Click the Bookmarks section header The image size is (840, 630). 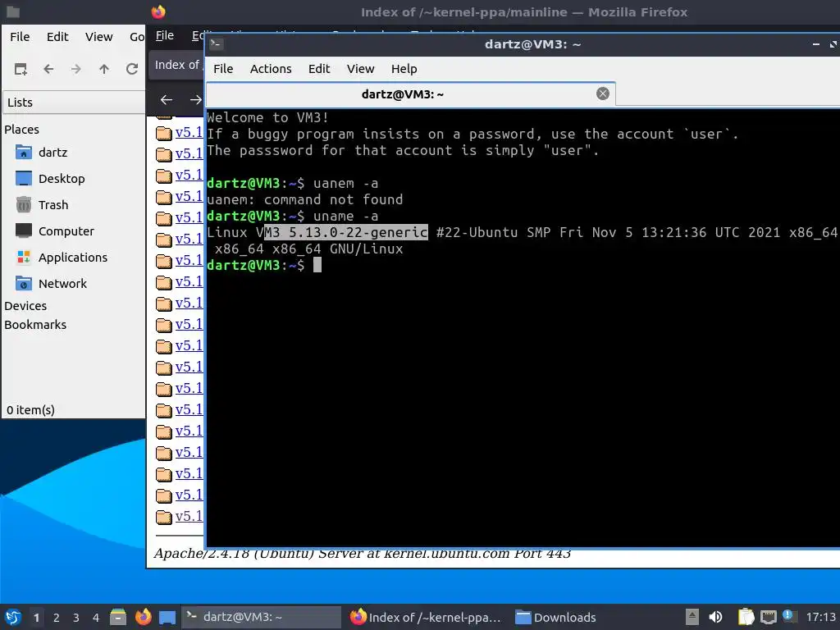click(x=35, y=325)
